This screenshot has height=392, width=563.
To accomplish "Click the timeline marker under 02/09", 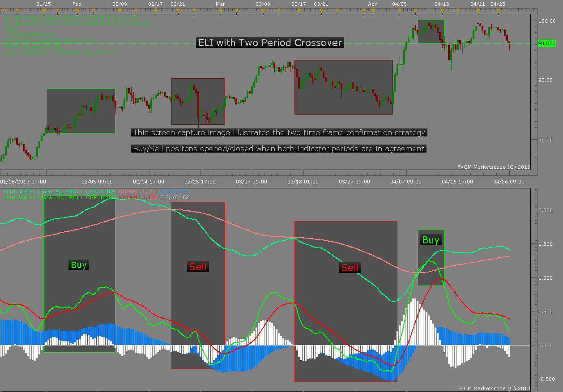I will pos(120,10).
